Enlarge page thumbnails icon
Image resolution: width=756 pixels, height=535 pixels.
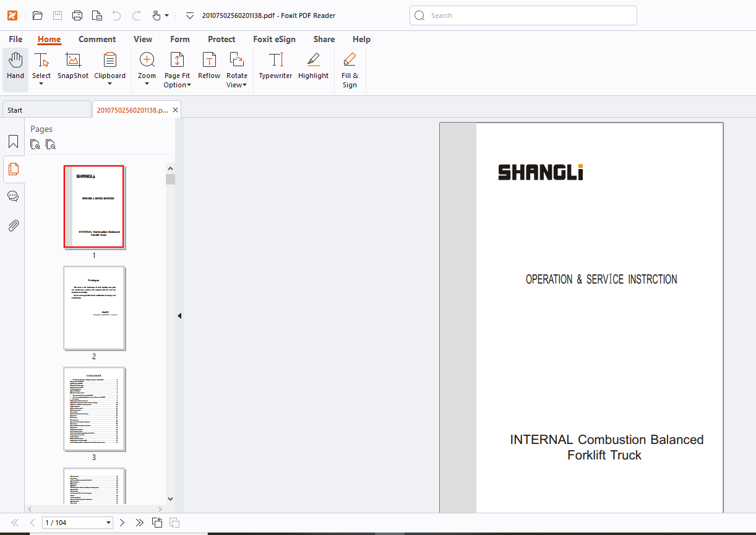pos(36,144)
